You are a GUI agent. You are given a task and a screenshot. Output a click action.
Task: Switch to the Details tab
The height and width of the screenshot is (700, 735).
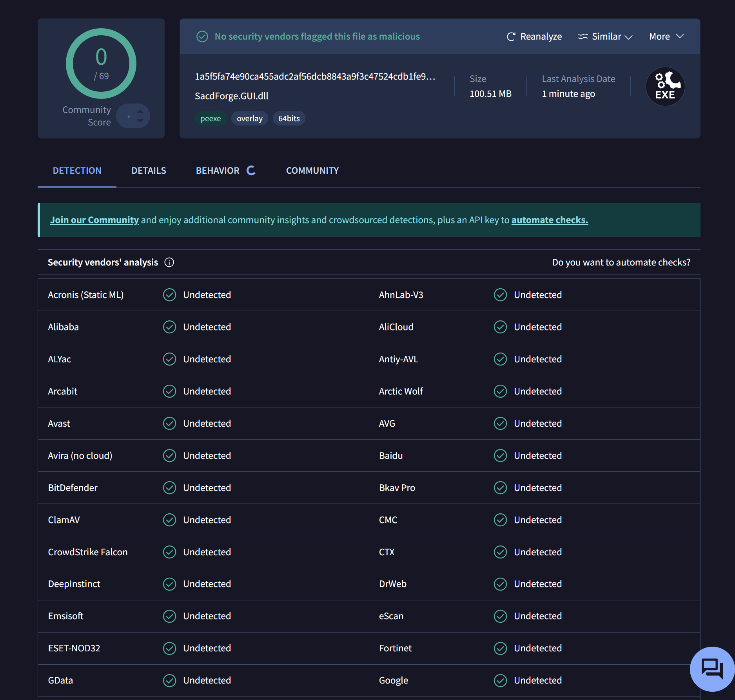[149, 171]
